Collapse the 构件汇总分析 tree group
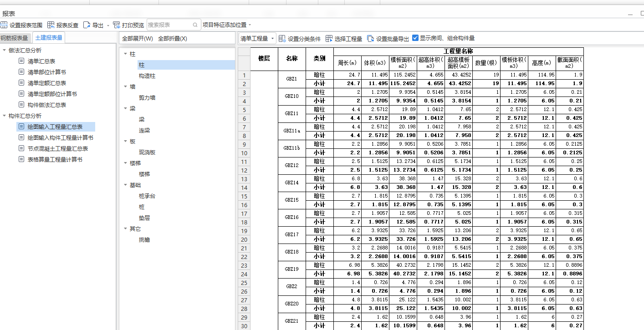Viewport: 644px width, 330px height. click(4, 116)
